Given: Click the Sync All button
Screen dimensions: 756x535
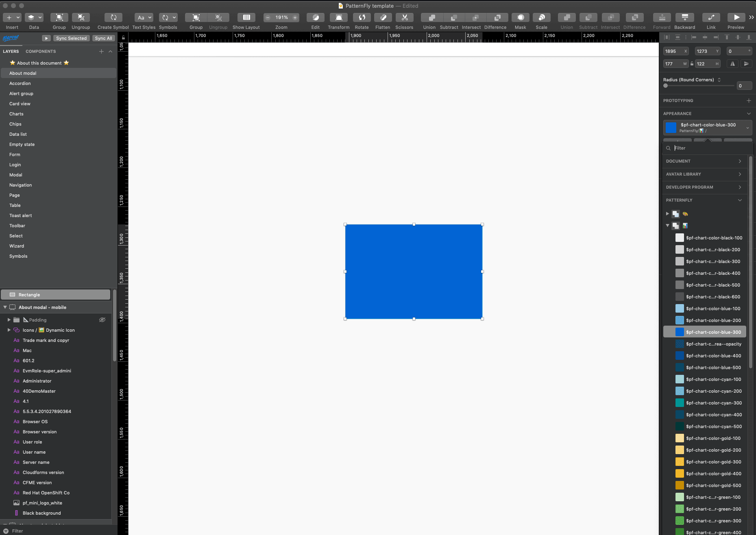Looking at the screenshot, I should point(103,38).
